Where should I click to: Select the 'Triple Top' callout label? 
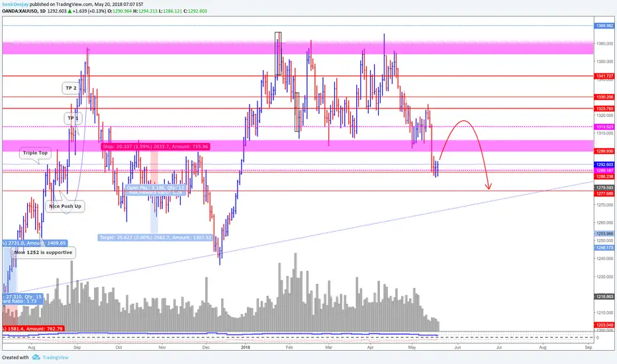click(x=35, y=153)
